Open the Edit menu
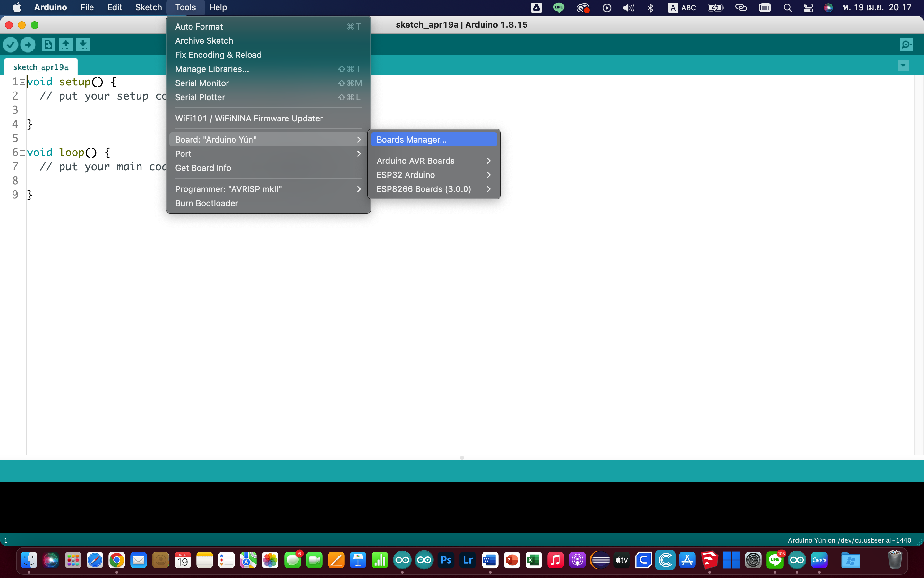This screenshot has width=924, height=578. pyautogui.click(x=115, y=7)
